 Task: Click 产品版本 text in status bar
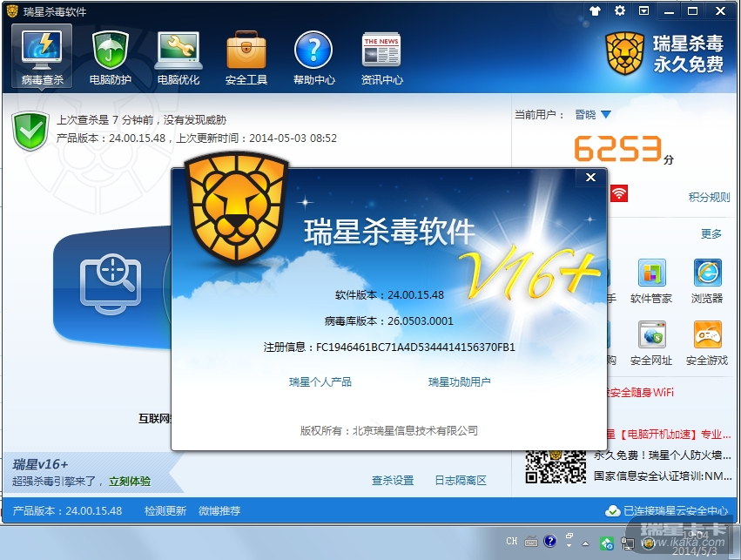(x=67, y=510)
